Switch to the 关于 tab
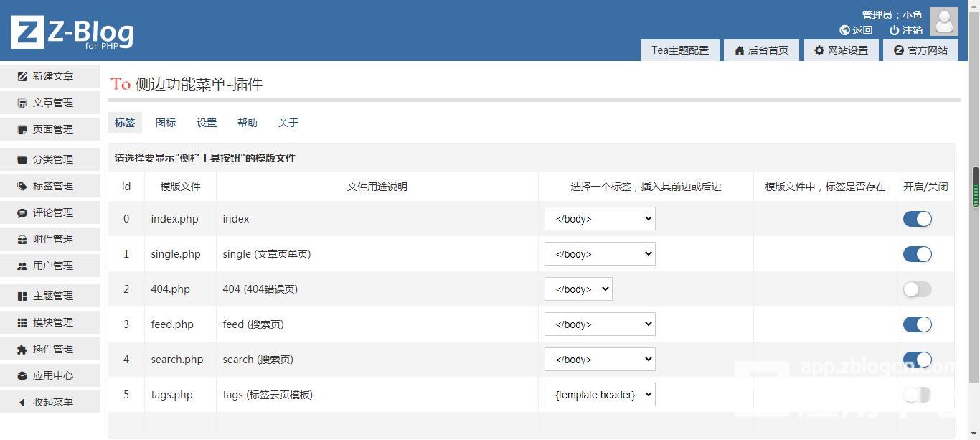This screenshot has height=440, width=980. click(288, 123)
